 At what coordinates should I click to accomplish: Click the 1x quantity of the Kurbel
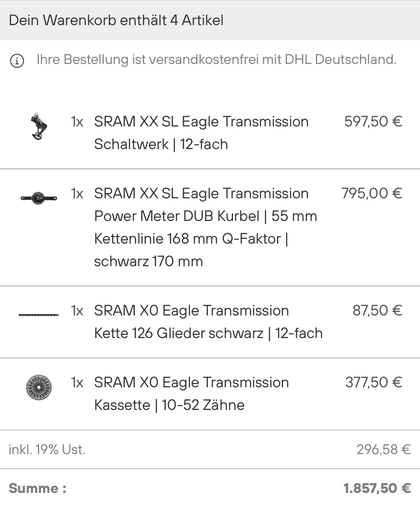(77, 194)
